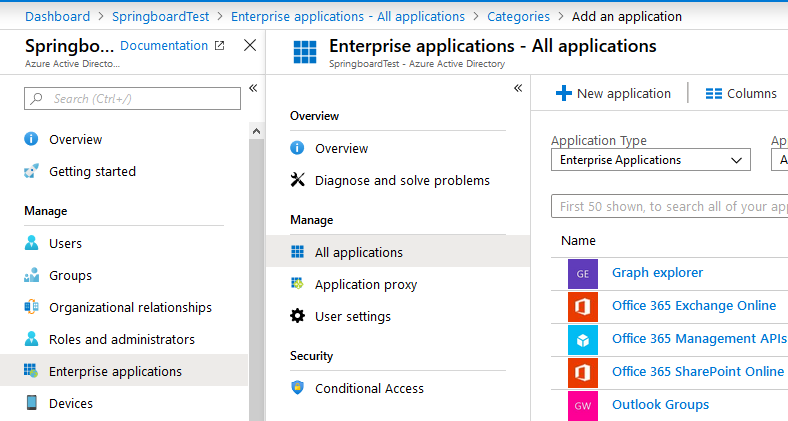The image size is (788, 421).
Task: Click the Columns layout icon
Action: click(x=714, y=93)
